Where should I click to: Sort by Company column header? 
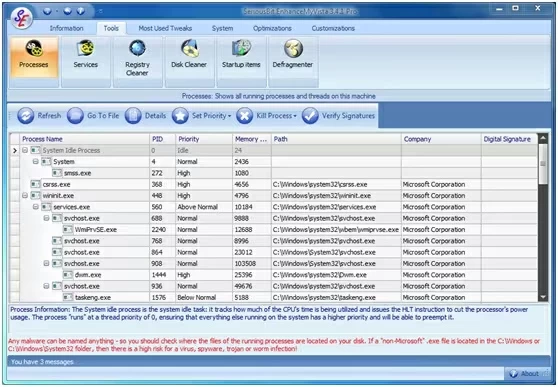point(441,139)
